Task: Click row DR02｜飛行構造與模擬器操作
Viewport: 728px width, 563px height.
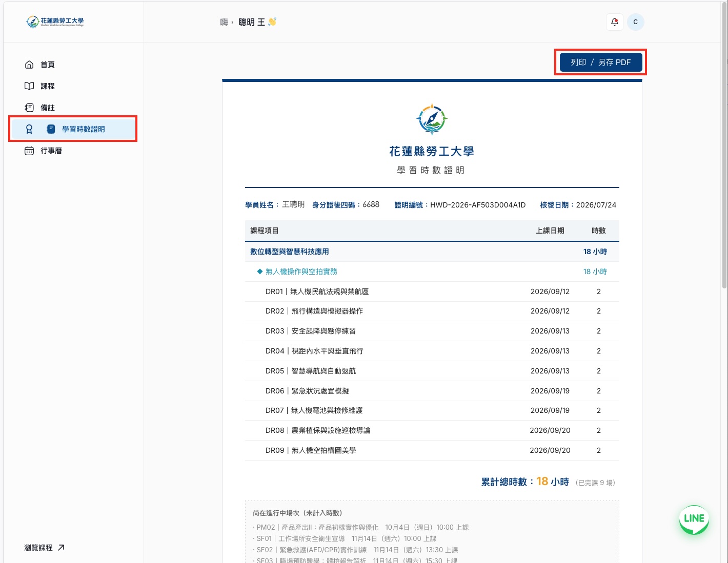Action: click(x=432, y=311)
